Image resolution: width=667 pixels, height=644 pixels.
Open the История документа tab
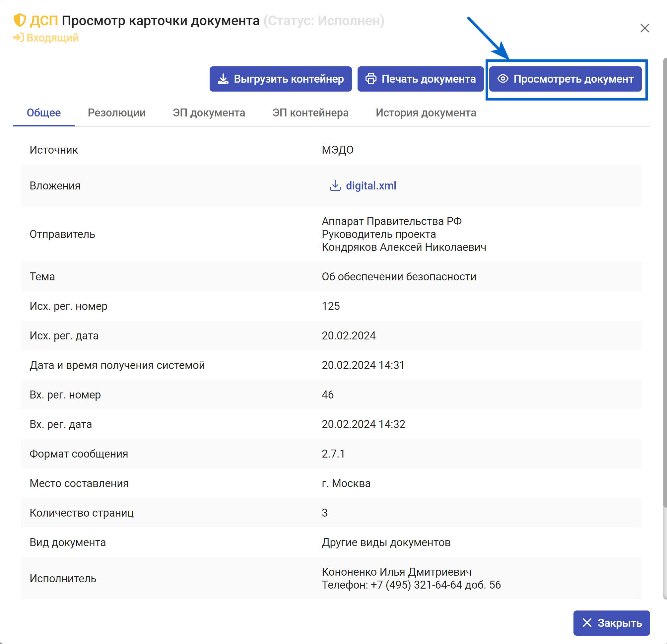[426, 113]
